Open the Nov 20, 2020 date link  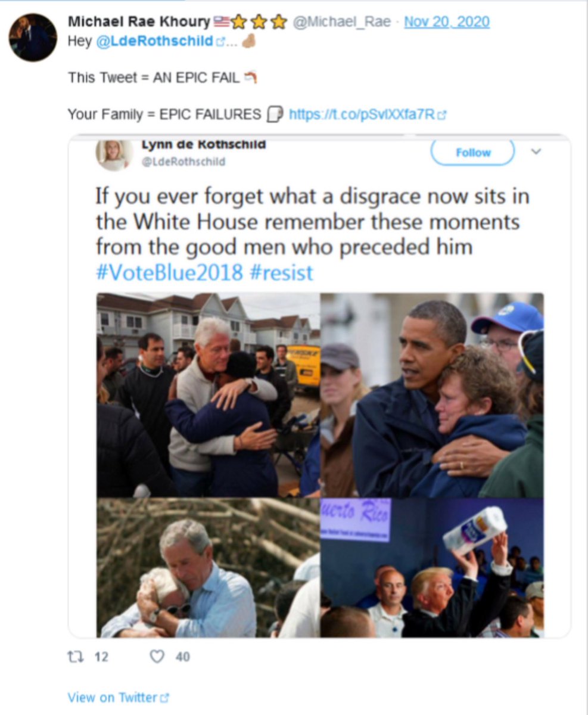(x=446, y=23)
